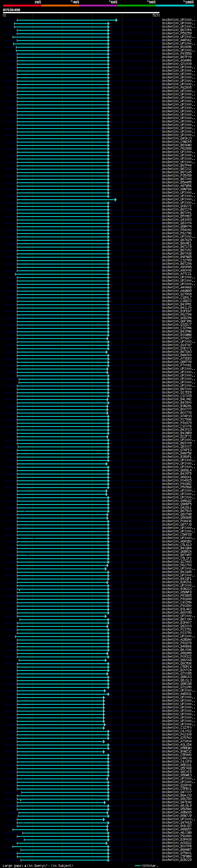
Task: Click UniRef100_P27996 in the hit list
Action: click(177, 419)
